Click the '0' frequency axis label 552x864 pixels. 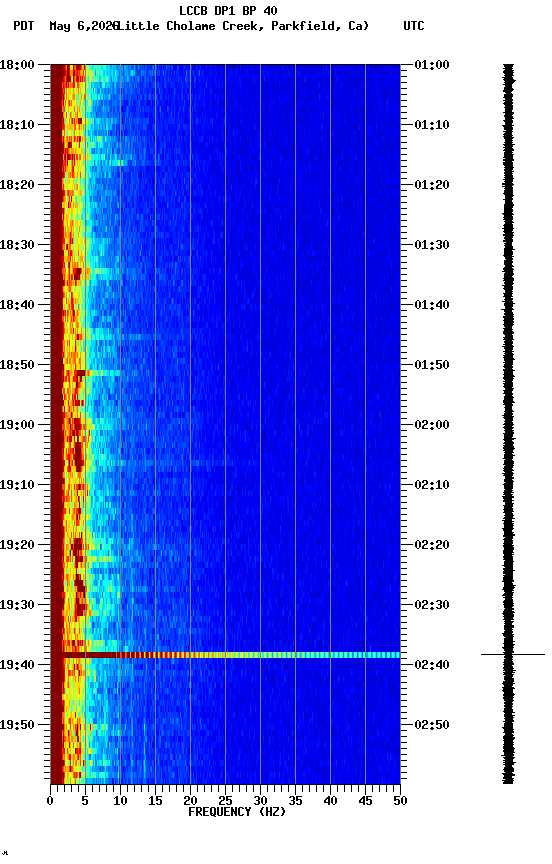pyautogui.click(x=50, y=801)
